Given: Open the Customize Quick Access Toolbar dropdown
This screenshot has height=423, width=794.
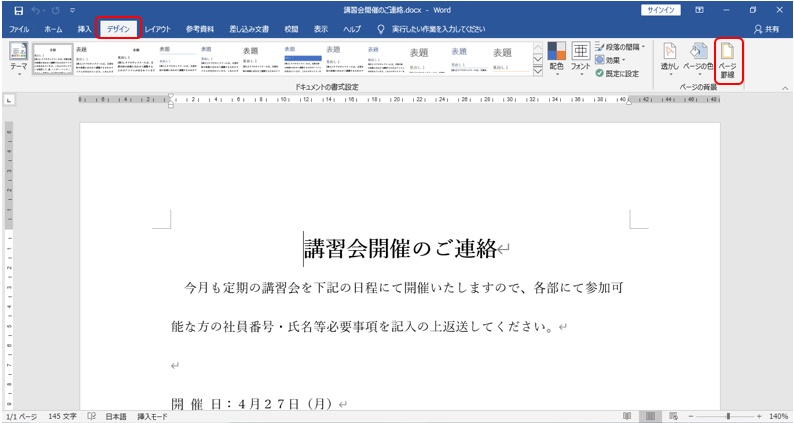Looking at the screenshot, I should [72, 10].
